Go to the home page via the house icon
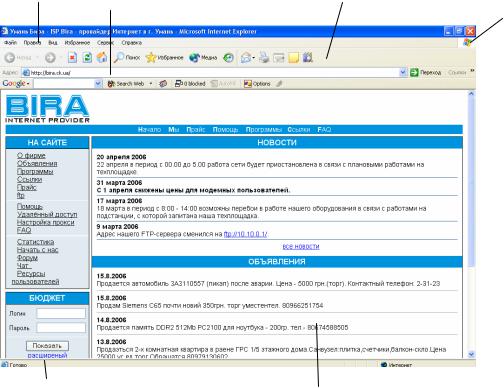 coord(102,58)
